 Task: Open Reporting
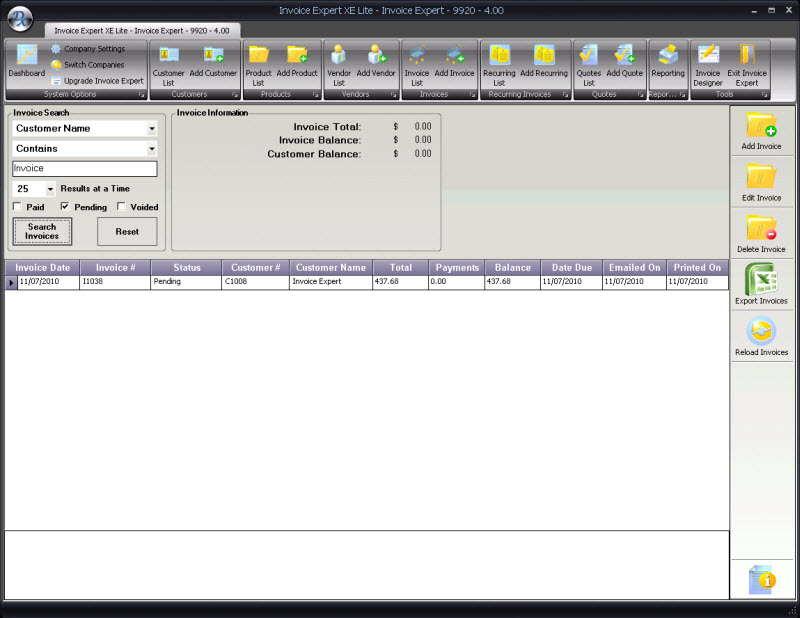click(668, 61)
